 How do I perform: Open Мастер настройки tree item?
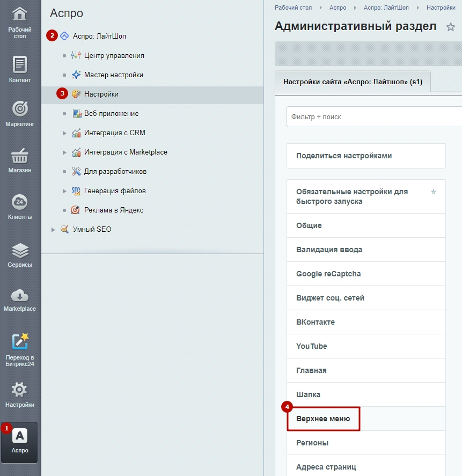tap(114, 75)
